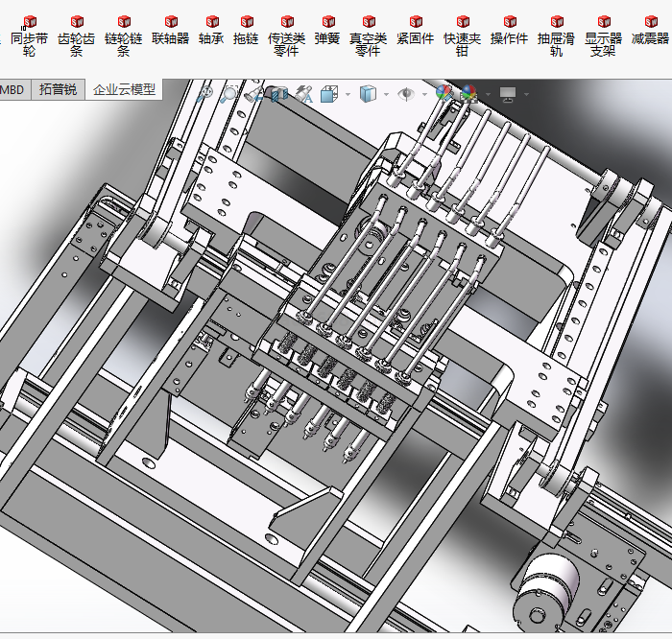
Task: Switch to the 拓普锐 tab
Action: 58,89
